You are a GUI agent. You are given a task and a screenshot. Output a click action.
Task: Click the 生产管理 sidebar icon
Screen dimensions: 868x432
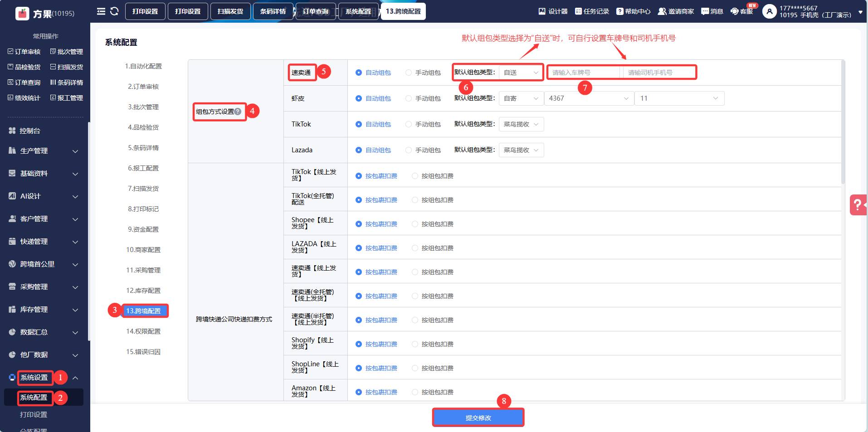tap(12, 150)
